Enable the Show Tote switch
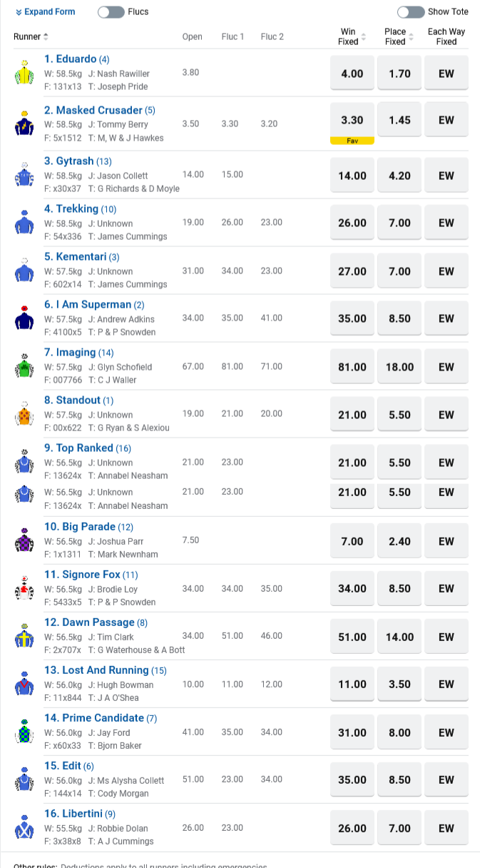480x868 pixels. pos(410,12)
